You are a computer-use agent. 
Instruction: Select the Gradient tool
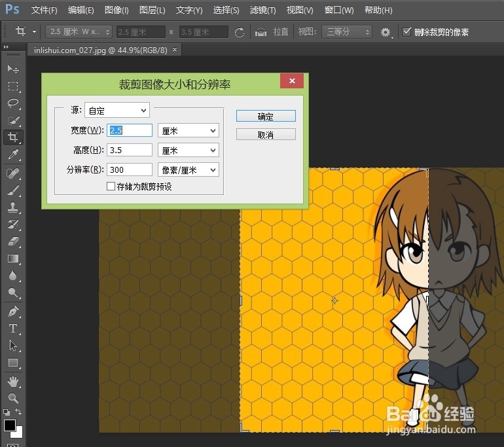[x=13, y=259]
